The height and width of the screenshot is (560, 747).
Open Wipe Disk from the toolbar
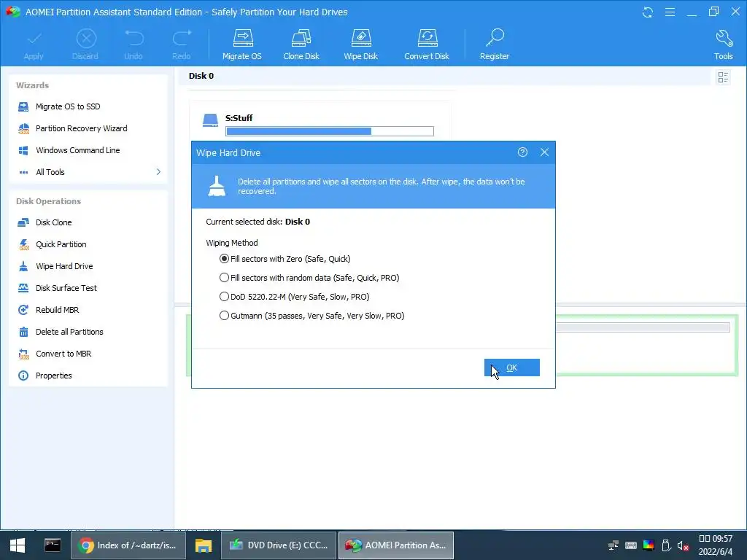360,44
